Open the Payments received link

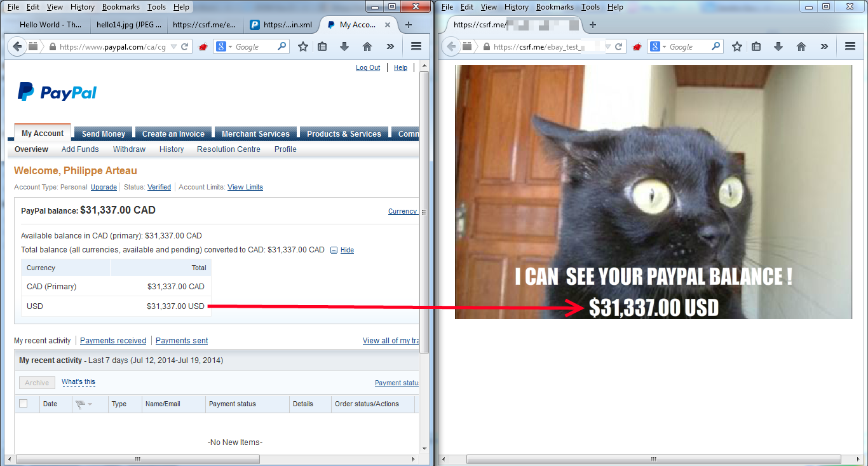click(x=113, y=341)
